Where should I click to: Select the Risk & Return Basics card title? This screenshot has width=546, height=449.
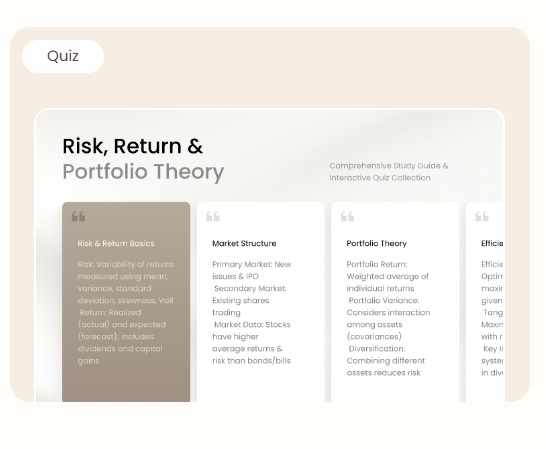tap(116, 243)
